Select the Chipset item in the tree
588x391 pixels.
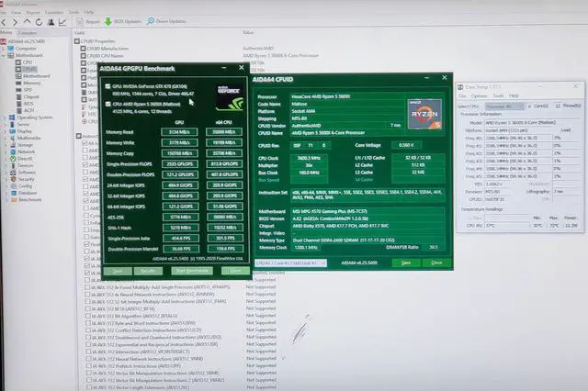point(31,96)
